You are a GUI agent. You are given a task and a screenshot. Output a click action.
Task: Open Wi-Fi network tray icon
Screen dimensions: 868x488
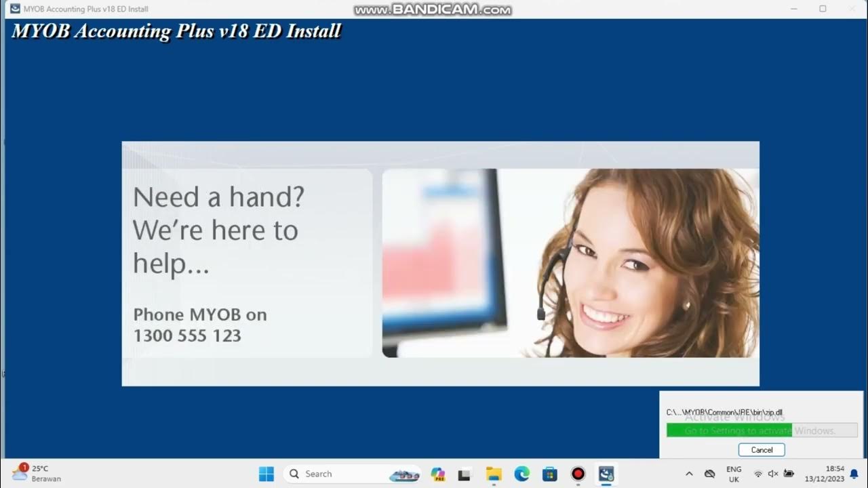758,474
